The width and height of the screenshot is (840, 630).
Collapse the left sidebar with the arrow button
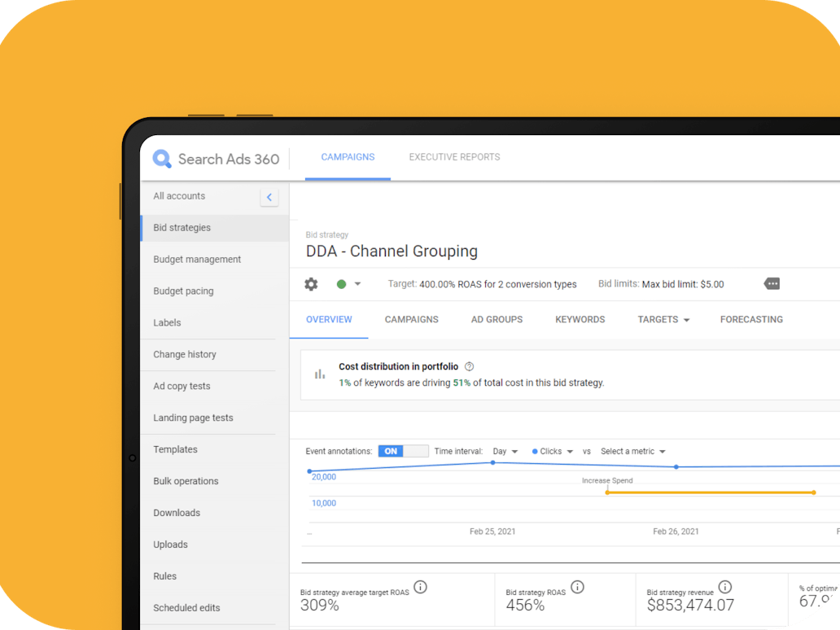tap(269, 197)
